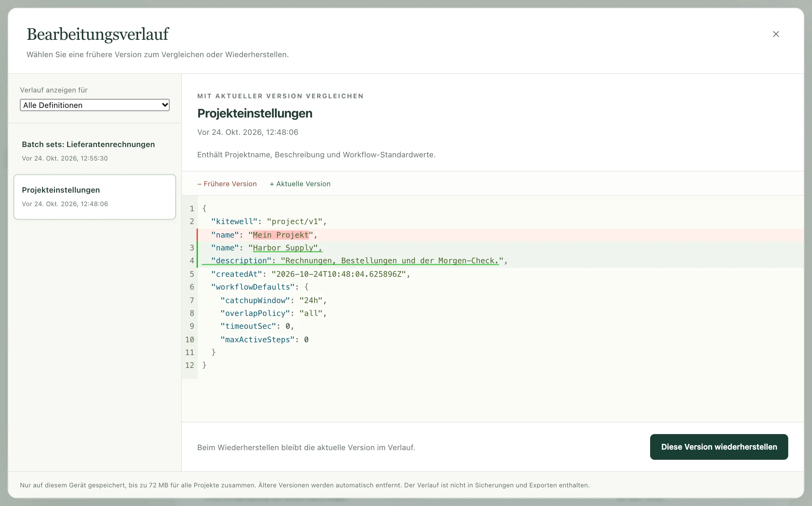
Task: Click the Projekteinstellungen heading in compare pane
Action: click(255, 113)
